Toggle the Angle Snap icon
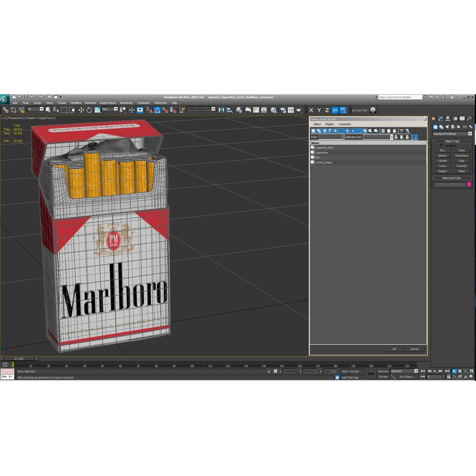 [157, 110]
